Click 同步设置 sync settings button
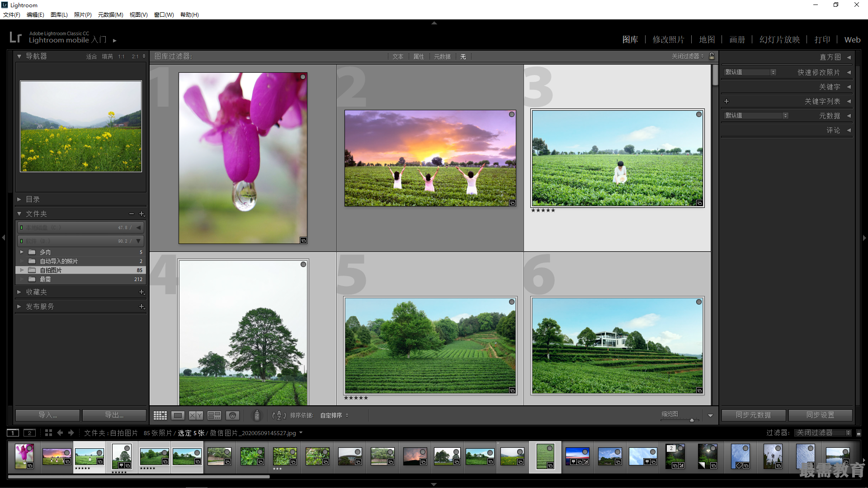The image size is (868, 488). (x=821, y=415)
